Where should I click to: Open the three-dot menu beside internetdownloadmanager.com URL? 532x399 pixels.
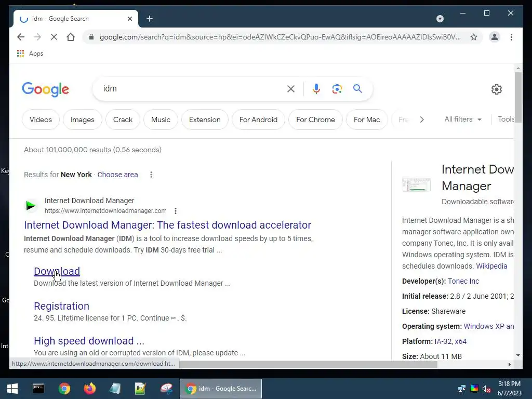click(x=176, y=211)
